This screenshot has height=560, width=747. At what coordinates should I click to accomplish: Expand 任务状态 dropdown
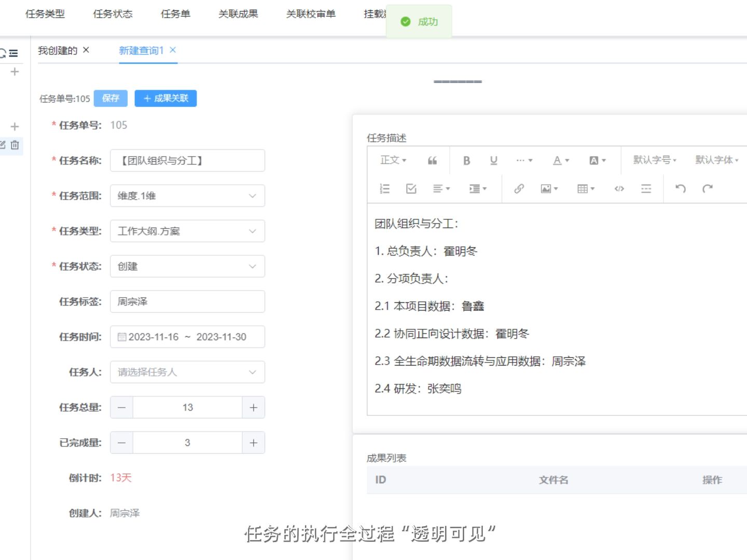point(187,267)
